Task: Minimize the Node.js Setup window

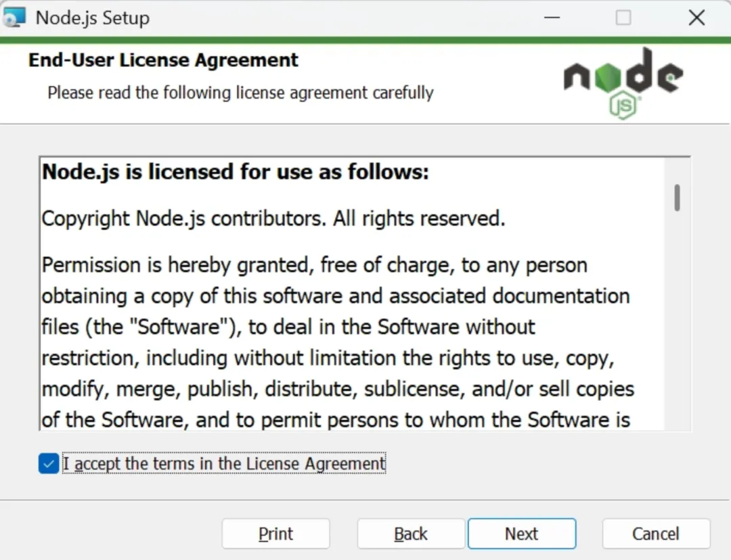Action: click(x=552, y=18)
